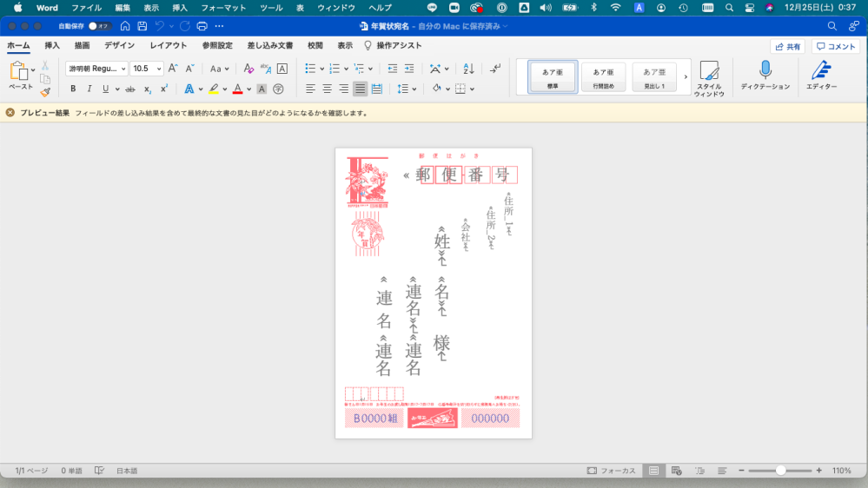Click the Share button

788,47
